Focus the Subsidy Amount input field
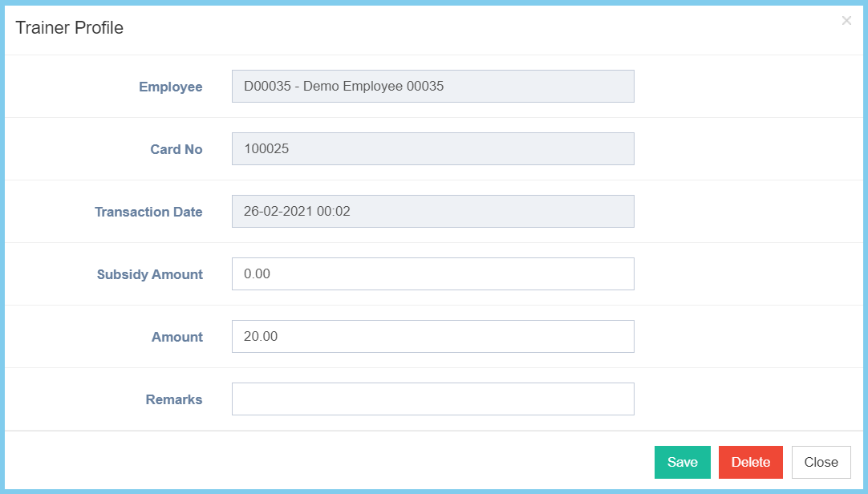Screen dimensions: 868x494 432,273
